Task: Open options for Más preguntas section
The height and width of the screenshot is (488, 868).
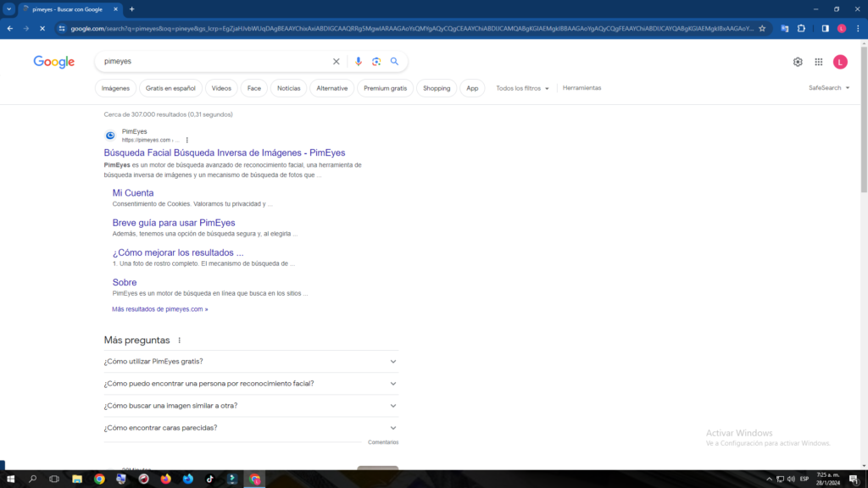Action: click(180, 341)
